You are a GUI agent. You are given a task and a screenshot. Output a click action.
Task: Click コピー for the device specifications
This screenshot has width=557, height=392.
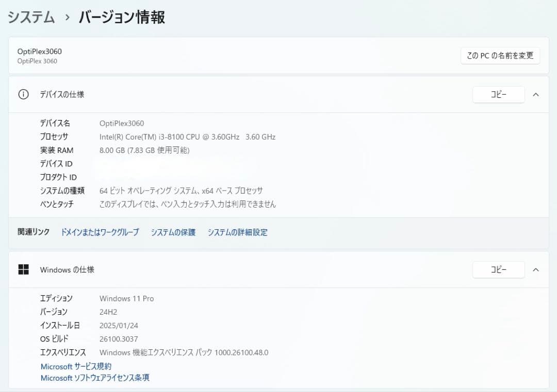(x=498, y=94)
